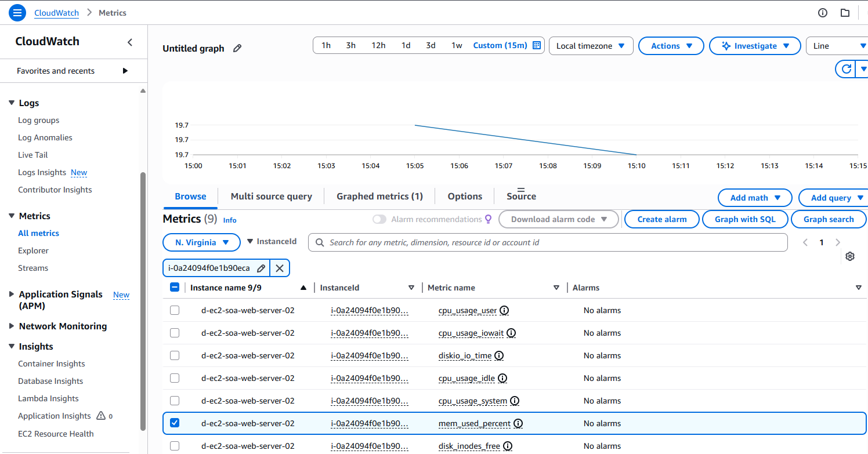Remove the i-0a24094f0e1b90eca filter with X
Viewport: 868px width, 454px height.
280,268
